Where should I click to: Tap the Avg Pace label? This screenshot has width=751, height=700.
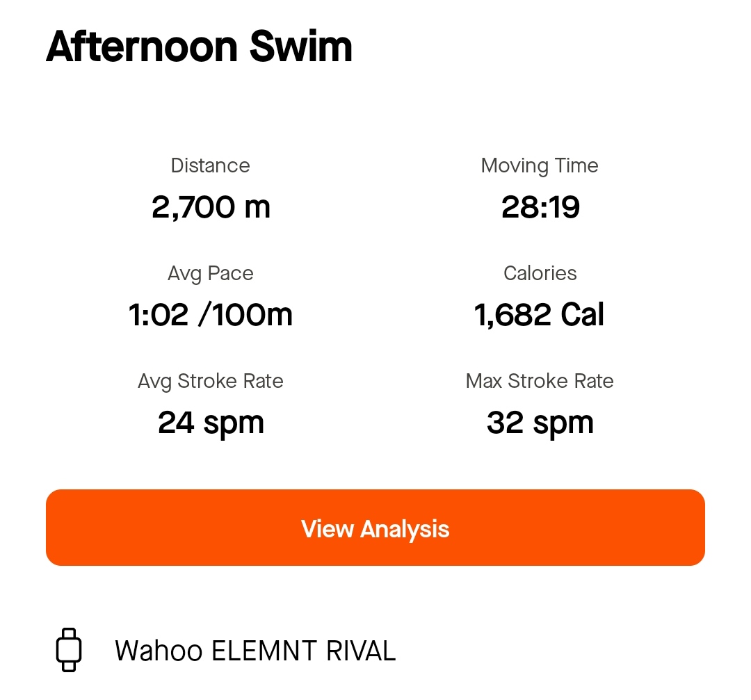(210, 273)
